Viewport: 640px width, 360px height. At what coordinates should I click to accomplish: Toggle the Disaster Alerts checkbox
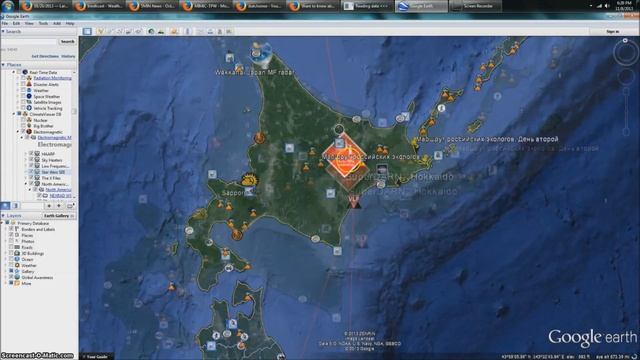click(23, 84)
